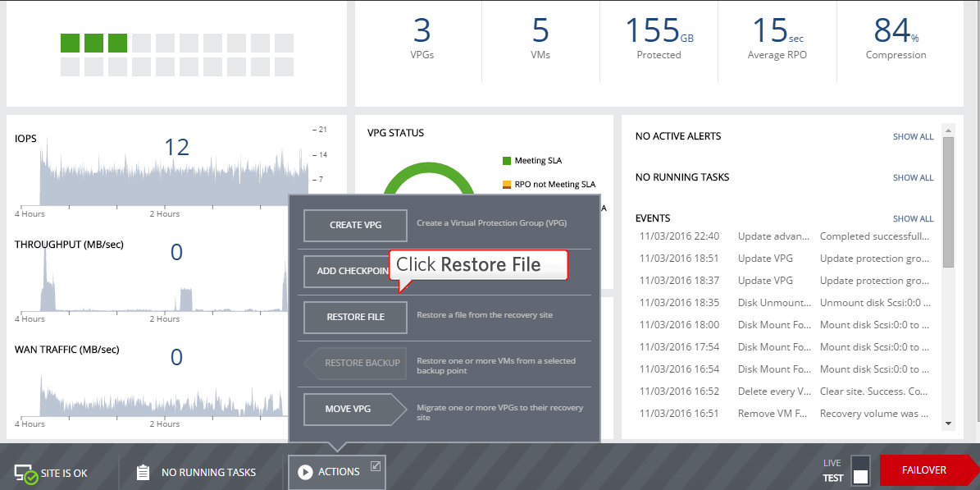Click the green Meeting SLA legend square
Image resolution: width=980 pixels, height=490 pixels.
pos(507,161)
